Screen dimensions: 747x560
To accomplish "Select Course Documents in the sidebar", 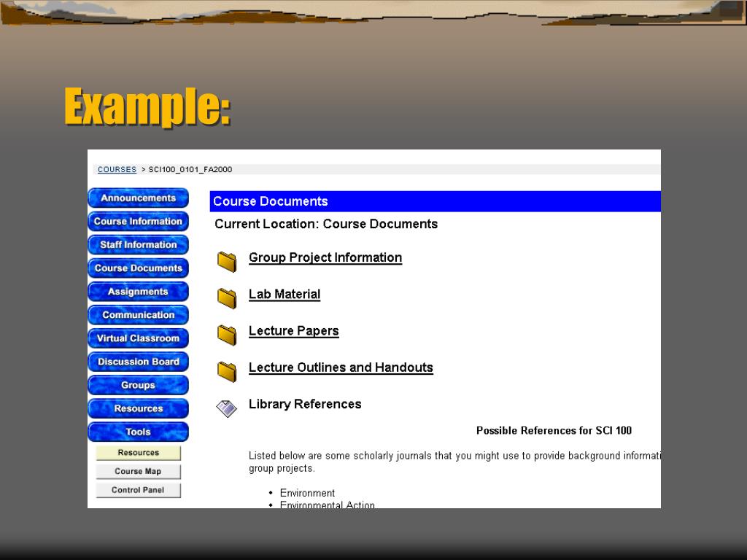I will click(138, 268).
